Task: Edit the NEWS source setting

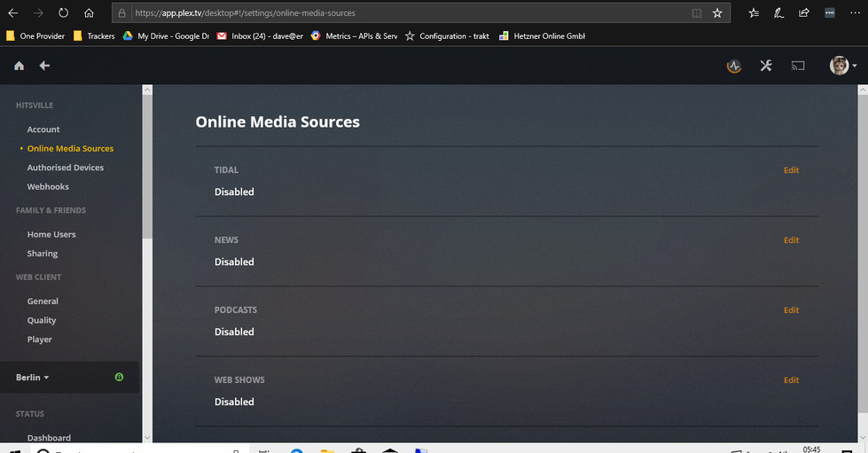Action: click(791, 239)
